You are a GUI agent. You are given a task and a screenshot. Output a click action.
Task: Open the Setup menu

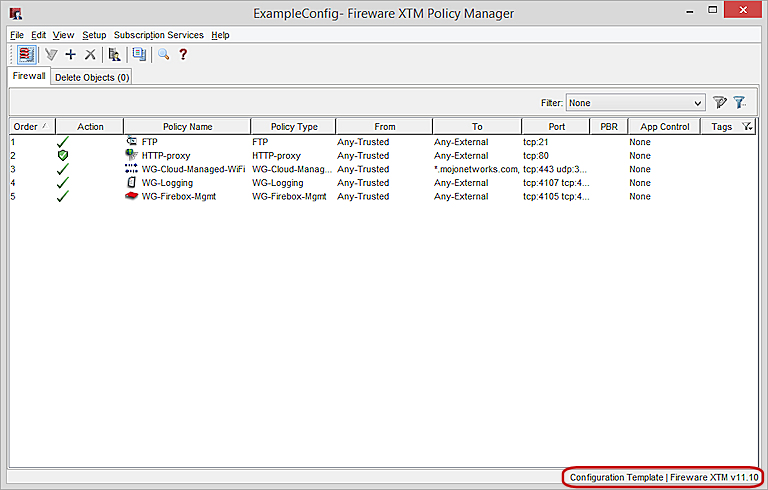pos(94,35)
